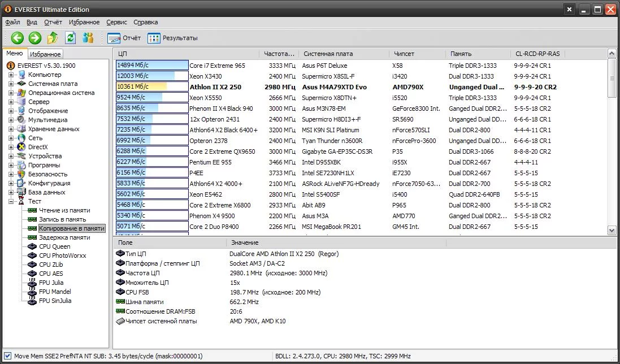
Task: Expand the DirectX tree node
Action: pyautogui.click(x=11, y=147)
